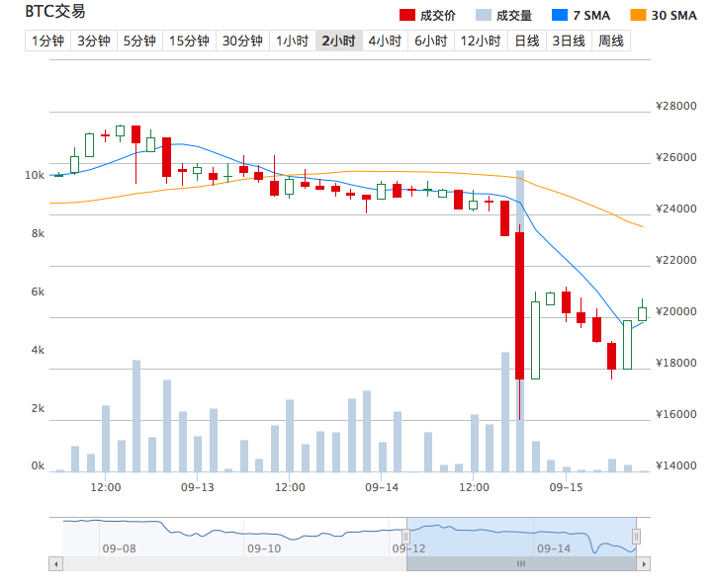Click the tallest volume bar near 10k
This screenshot has width=715, height=588.
click(520, 321)
